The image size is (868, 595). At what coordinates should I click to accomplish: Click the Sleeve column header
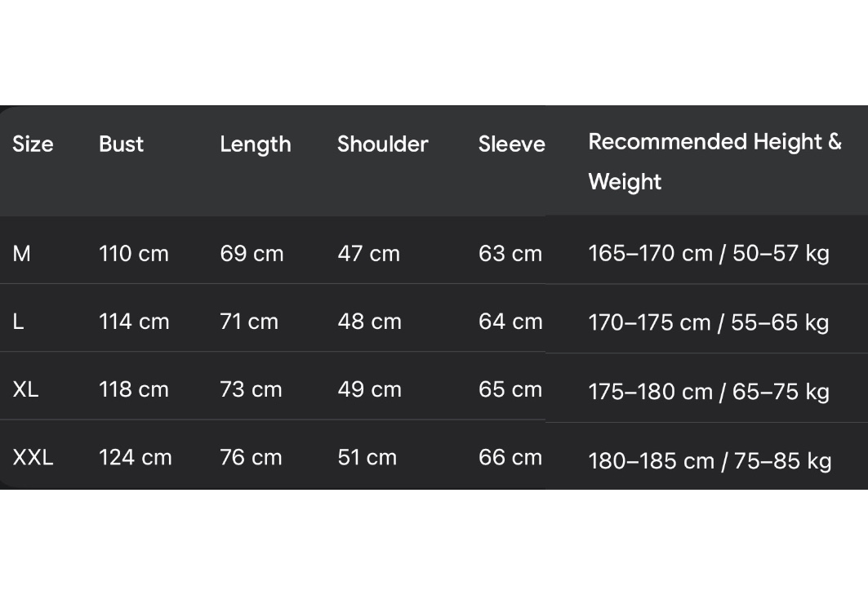[511, 144]
